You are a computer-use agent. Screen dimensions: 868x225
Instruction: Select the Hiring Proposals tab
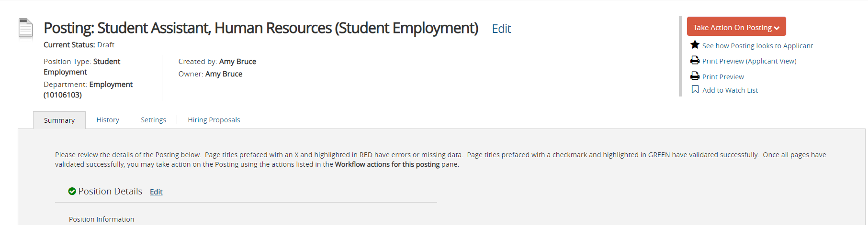click(x=214, y=120)
